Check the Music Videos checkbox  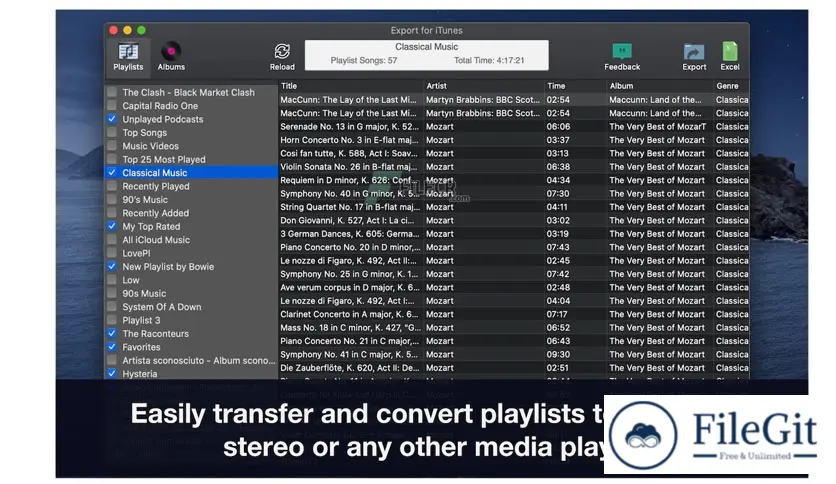click(112, 146)
